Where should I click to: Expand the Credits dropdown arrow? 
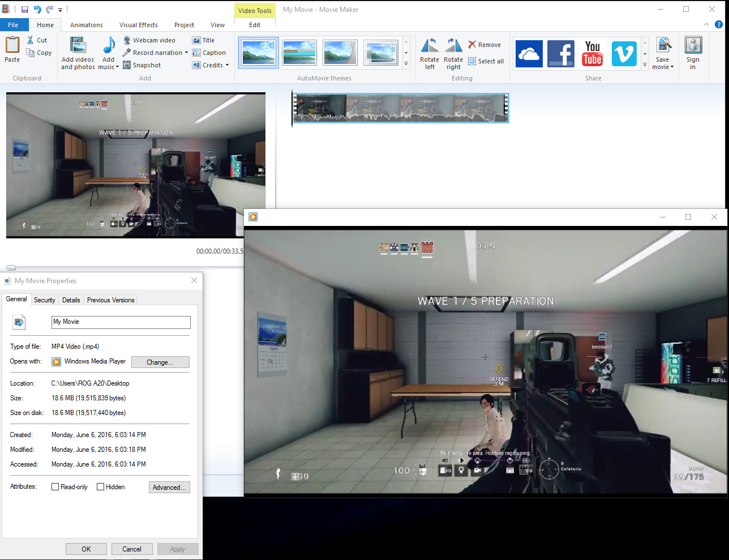point(227,65)
